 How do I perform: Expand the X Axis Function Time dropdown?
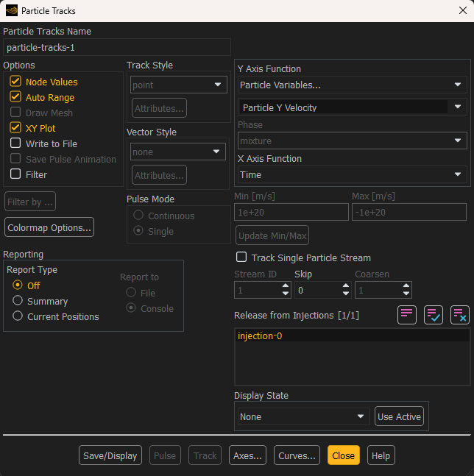click(352, 174)
